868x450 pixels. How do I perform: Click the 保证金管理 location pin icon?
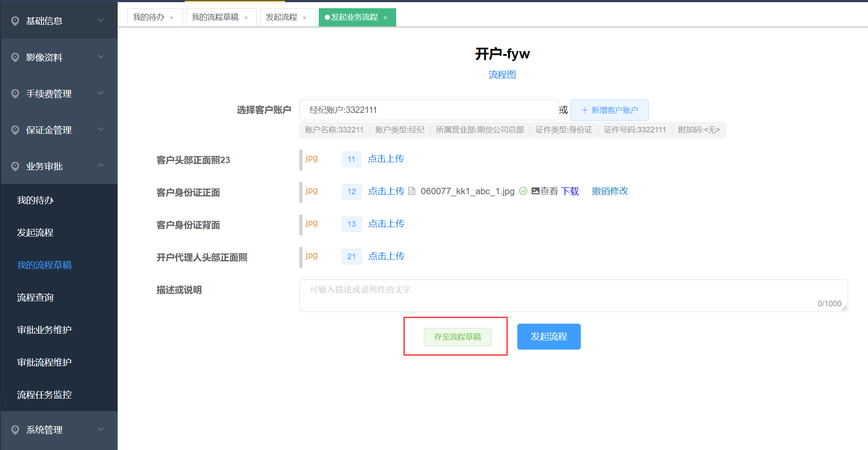tap(15, 130)
